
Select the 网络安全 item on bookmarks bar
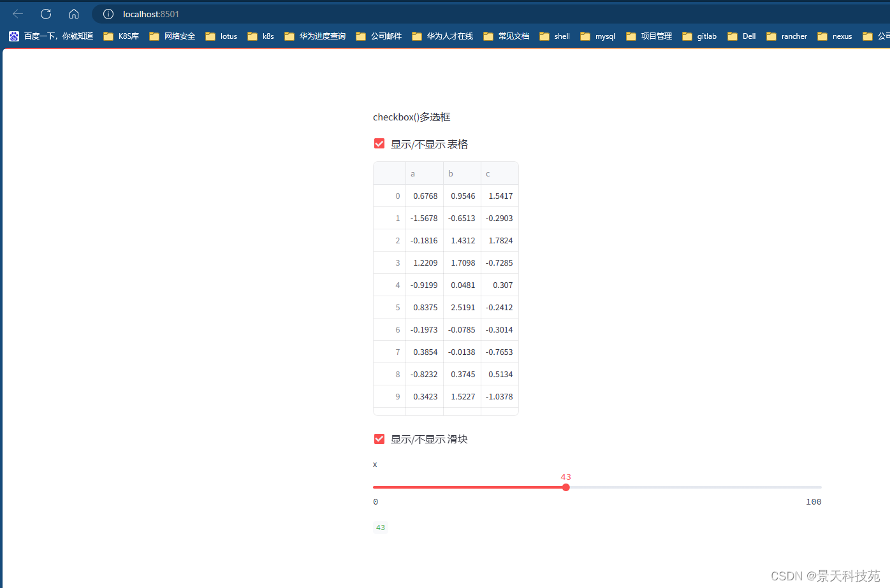click(172, 36)
